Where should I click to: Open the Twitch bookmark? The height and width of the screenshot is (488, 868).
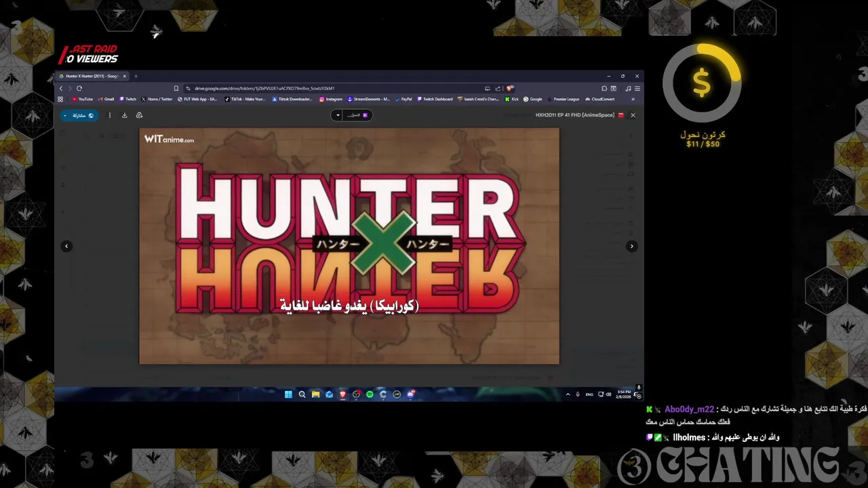click(x=127, y=99)
